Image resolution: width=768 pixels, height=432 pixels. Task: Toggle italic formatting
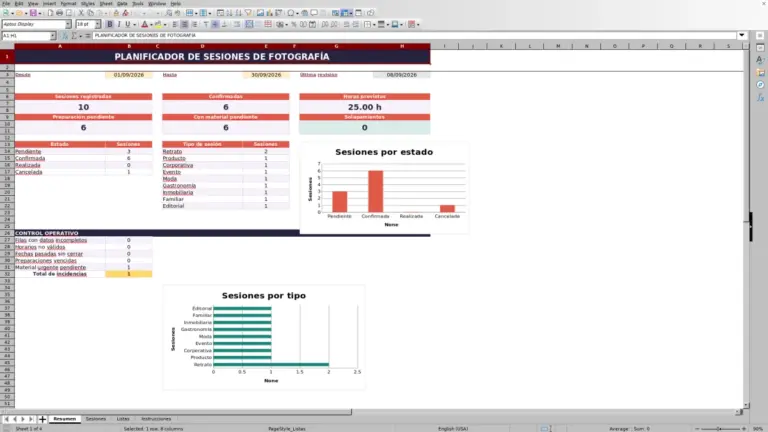coord(119,24)
